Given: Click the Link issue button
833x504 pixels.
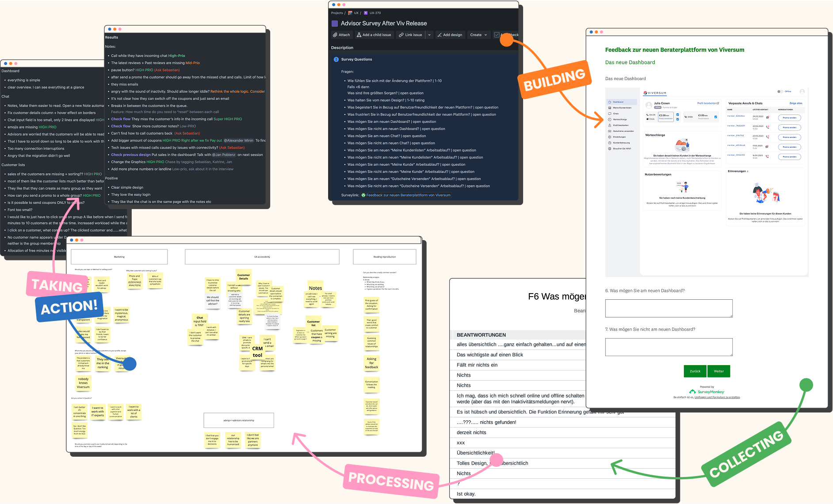Looking at the screenshot, I should pyautogui.click(x=410, y=34).
